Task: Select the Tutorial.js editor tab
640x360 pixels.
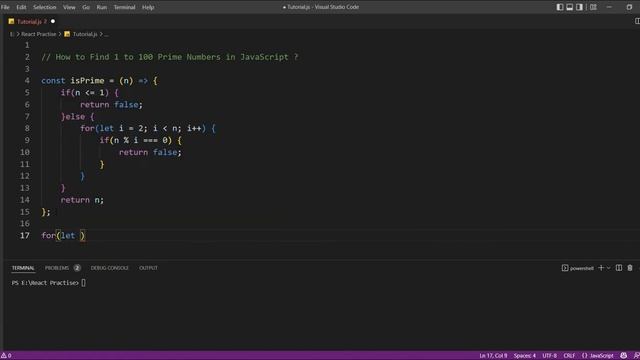Action: click(31, 21)
